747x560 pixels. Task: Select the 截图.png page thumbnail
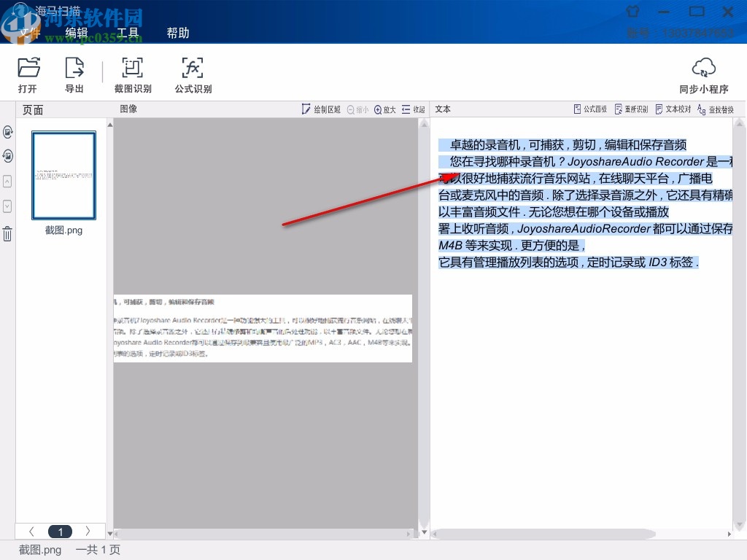point(63,175)
